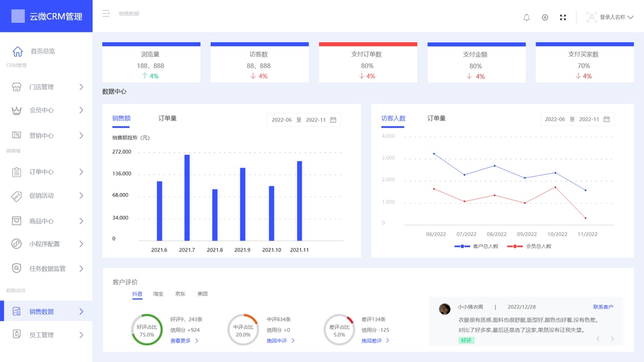Expand 商品中心 submenu chevron

pyautogui.click(x=81, y=221)
